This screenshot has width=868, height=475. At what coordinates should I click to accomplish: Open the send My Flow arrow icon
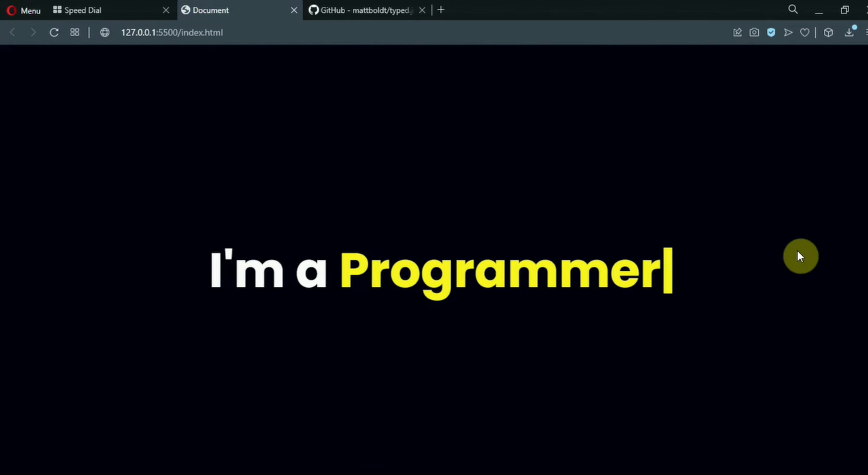pos(788,33)
